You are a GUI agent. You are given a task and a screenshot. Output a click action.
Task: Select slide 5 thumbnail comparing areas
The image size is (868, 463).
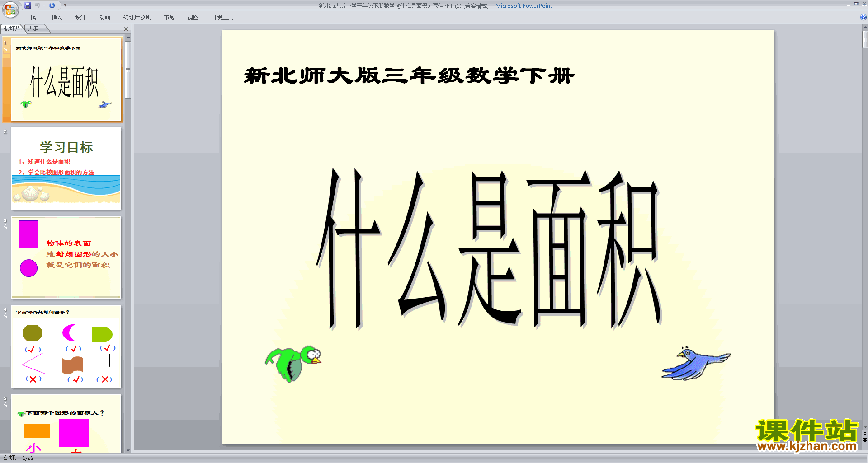(66, 424)
